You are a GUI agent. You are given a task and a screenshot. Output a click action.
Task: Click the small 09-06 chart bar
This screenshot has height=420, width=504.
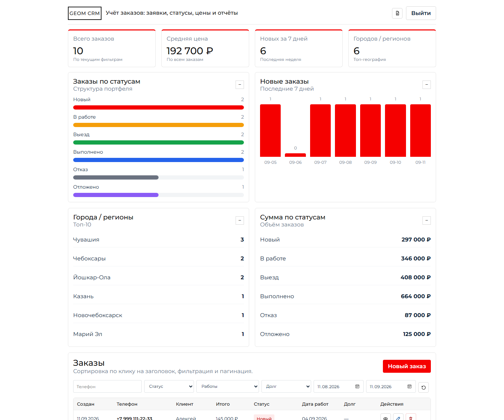coord(295,155)
